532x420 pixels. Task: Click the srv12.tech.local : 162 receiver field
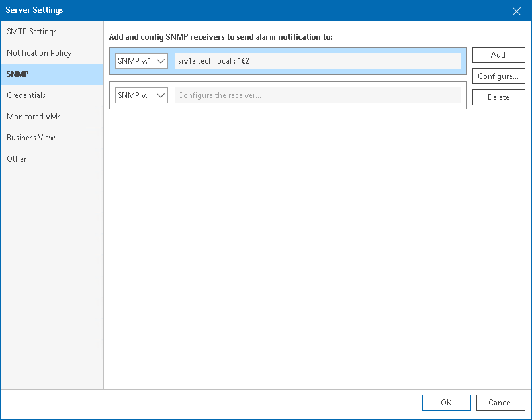pos(318,61)
